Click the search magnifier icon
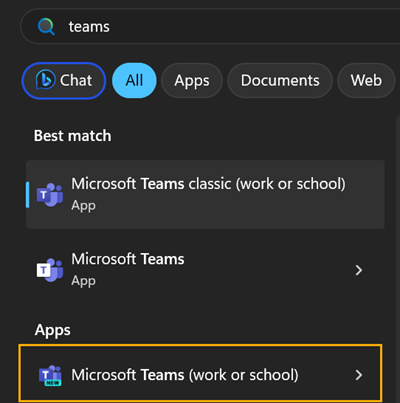 click(x=46, y=27)
